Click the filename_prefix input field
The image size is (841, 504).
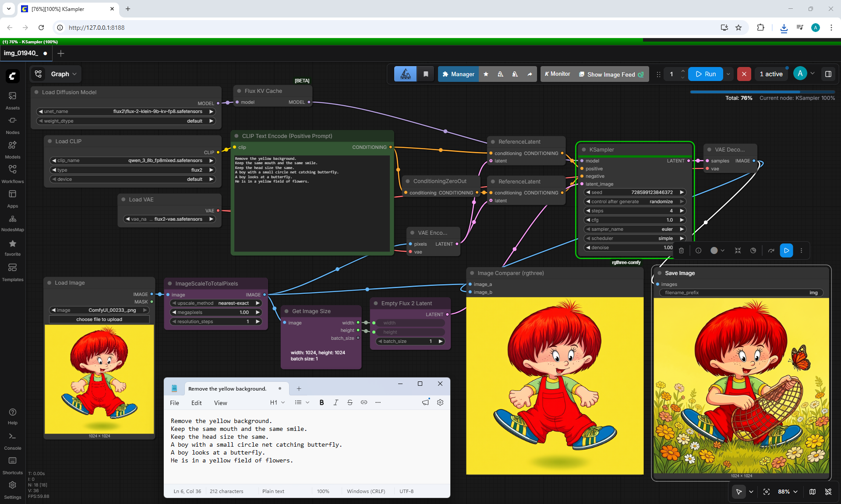741,293
